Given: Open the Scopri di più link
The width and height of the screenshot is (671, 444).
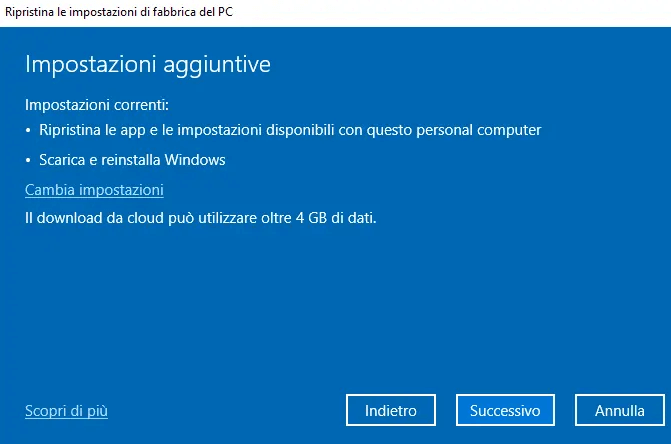Looking at the screenshot, I should pyautogui.click(x=65, y=410).
